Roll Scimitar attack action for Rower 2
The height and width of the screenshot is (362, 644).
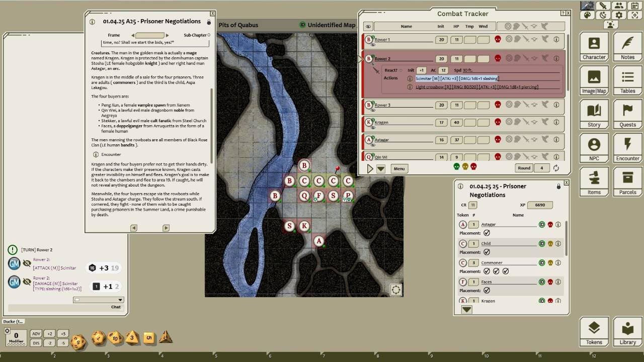pos(457,78)
